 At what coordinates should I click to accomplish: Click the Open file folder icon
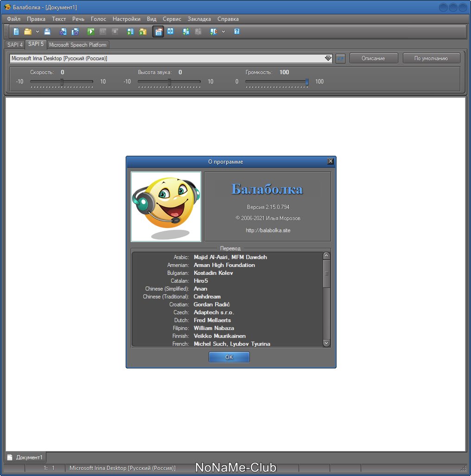[28, 32]
